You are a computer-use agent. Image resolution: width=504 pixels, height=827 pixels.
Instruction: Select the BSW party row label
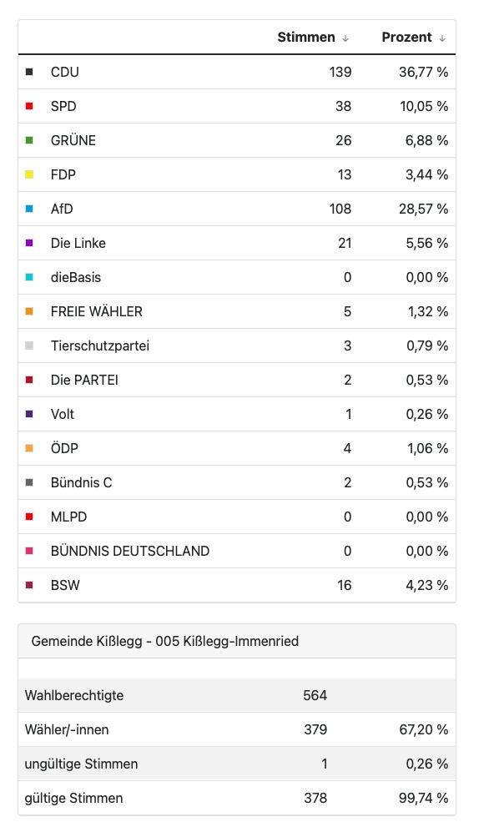click(x=65, y=585)
